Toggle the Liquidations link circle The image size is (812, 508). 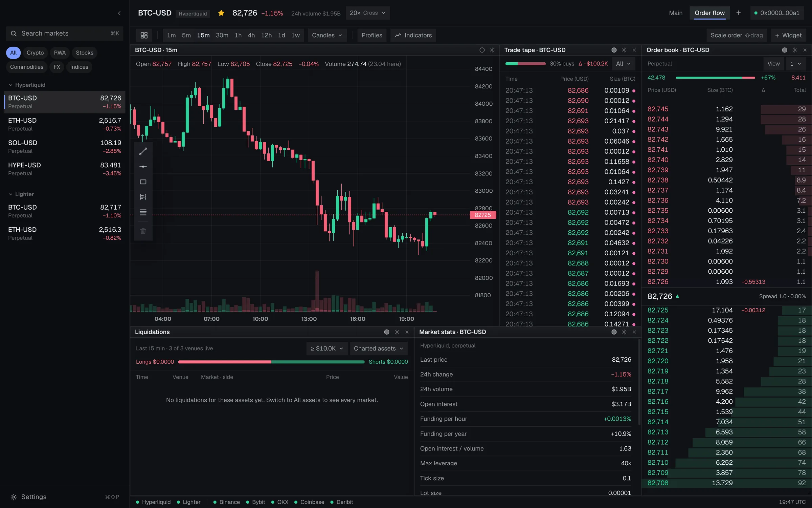point(387,332)
